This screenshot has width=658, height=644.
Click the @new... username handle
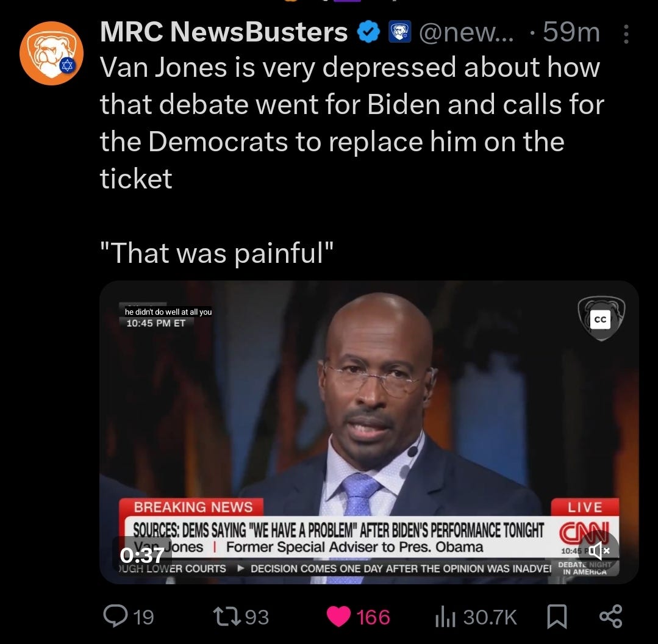[x=466, y=32]
